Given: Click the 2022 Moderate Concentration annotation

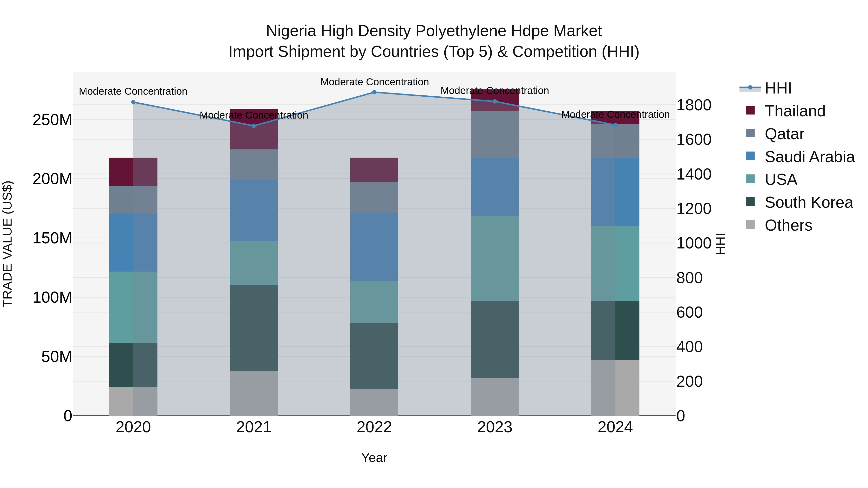Looking at the screenshot, I should 374,82.
